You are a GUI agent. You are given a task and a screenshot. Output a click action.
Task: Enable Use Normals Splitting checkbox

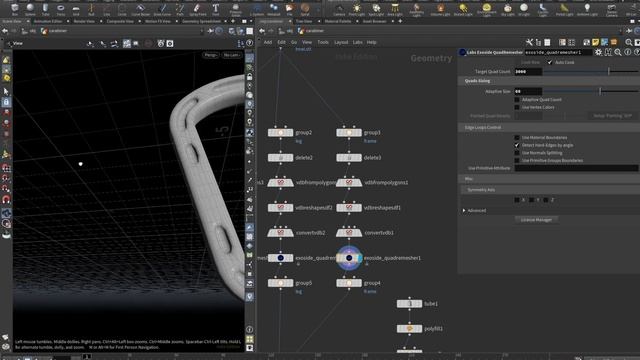pos(517,153)
